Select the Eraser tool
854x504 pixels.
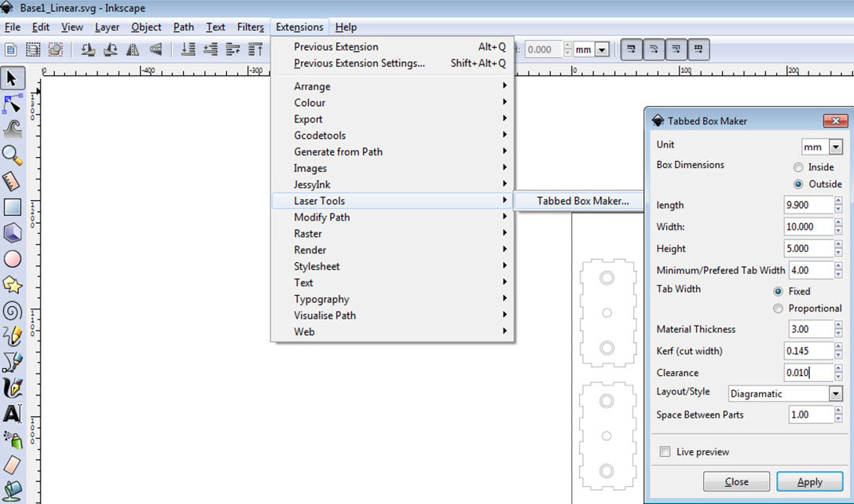(12, 466)
